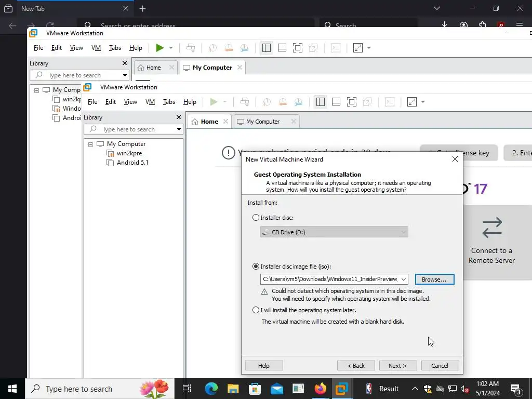532x399 pixels.
Task: Click manage snapshots icon in back window
Action: pyautogui.click(x=244, y=48)
